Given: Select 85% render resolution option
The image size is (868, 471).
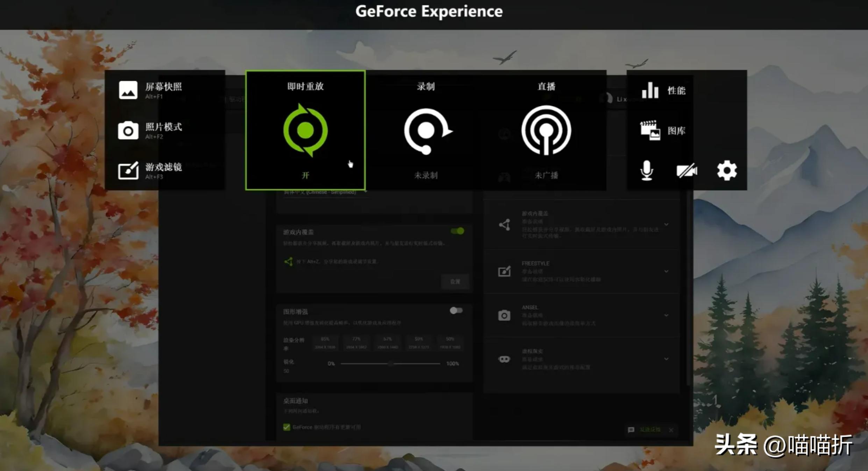Looking at the screenshot, I should [x=325, y=343].
